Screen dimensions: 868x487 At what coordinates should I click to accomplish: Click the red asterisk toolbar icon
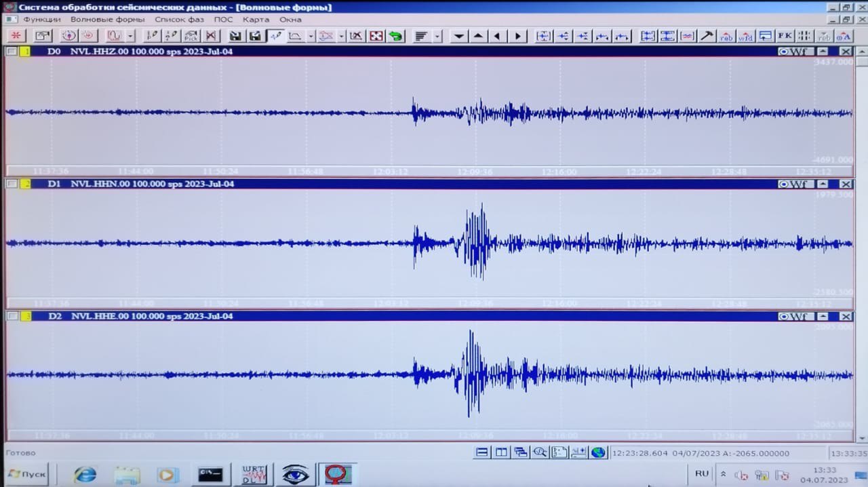point(16,36)
